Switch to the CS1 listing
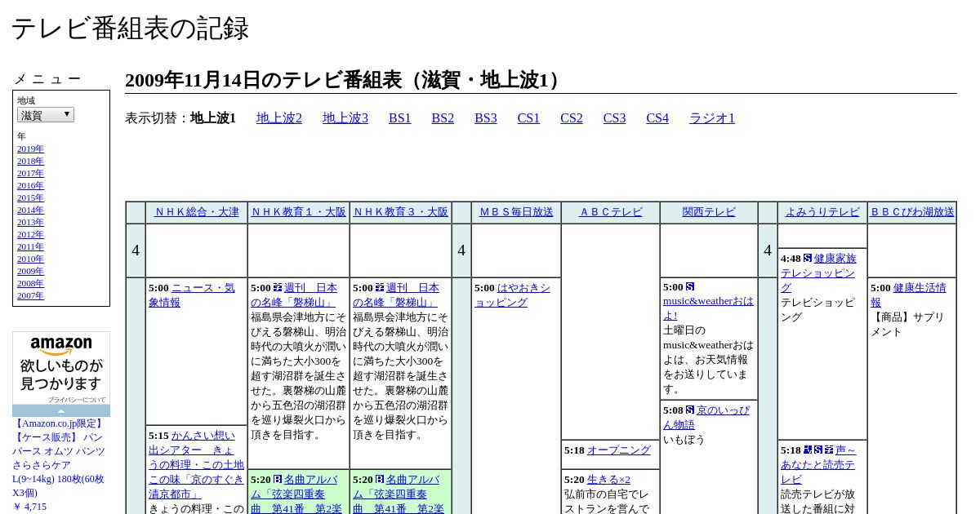Image resolution: width=980 pixels, height=514 pixels. (528, 118)
